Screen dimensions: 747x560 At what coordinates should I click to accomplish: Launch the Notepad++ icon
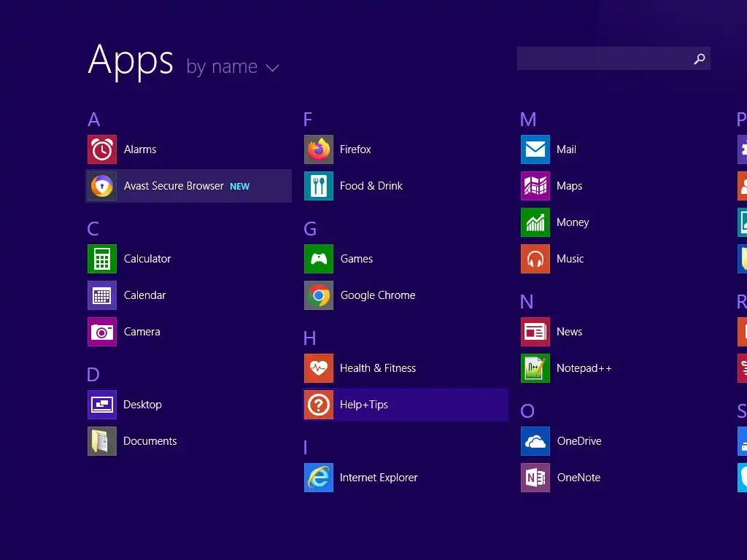(535, 368)
